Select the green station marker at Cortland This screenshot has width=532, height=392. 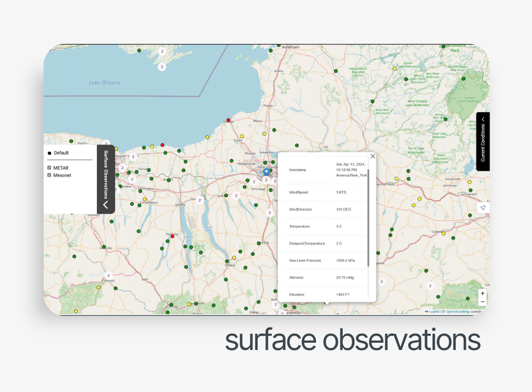259,244
